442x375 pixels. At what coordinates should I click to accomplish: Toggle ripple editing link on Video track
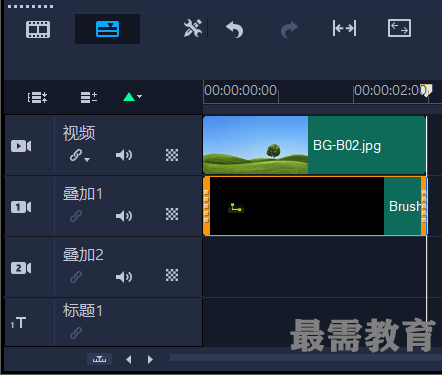(x=80, y=155)
